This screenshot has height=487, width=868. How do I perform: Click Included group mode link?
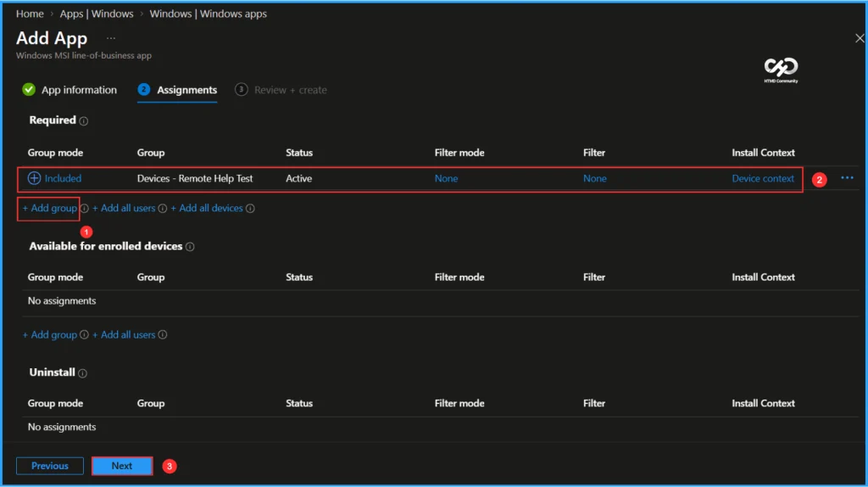pos(63,178)
